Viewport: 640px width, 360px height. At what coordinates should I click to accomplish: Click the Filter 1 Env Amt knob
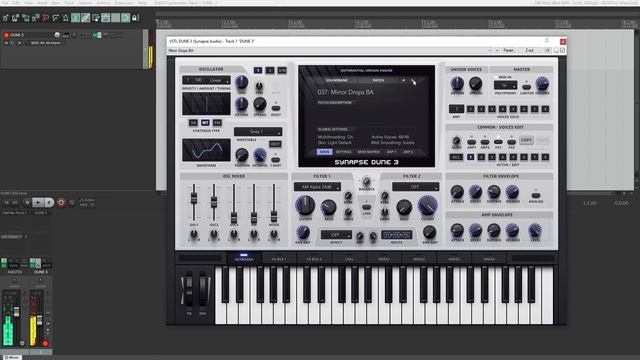302,232
